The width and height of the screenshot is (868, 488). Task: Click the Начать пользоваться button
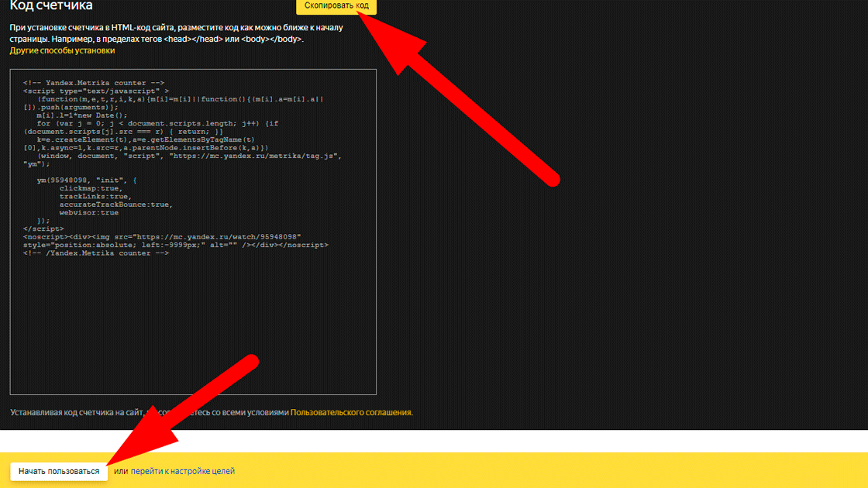click(59, 472)
